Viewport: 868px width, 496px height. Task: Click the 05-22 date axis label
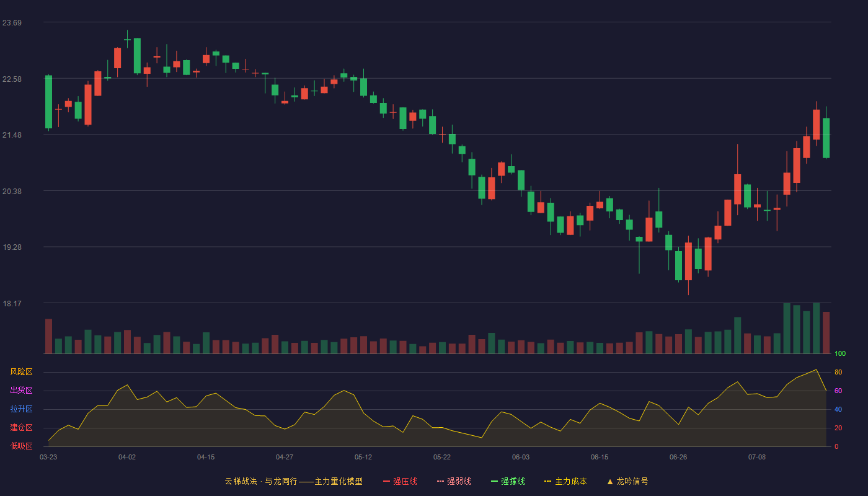pos(442,457)
